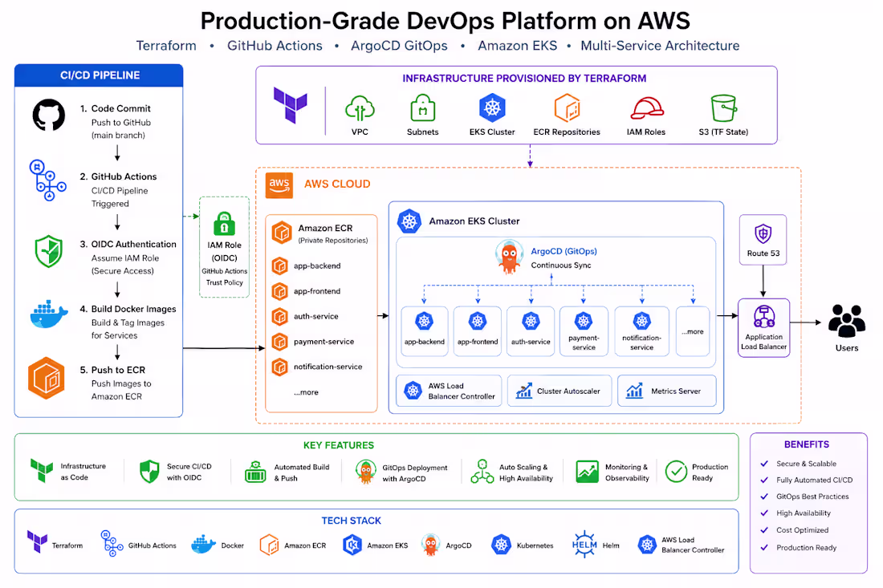Click the Docker whale beside Build Docker Images
This screenshot has height=588, width=883.
(x=49, y=314)
